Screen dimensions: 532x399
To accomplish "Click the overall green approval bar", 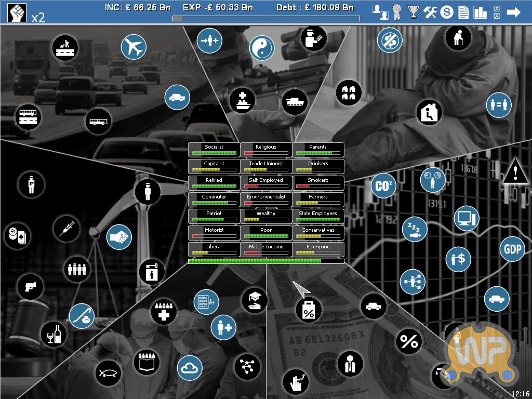I will pyautogui.click(x=265, y=261).
